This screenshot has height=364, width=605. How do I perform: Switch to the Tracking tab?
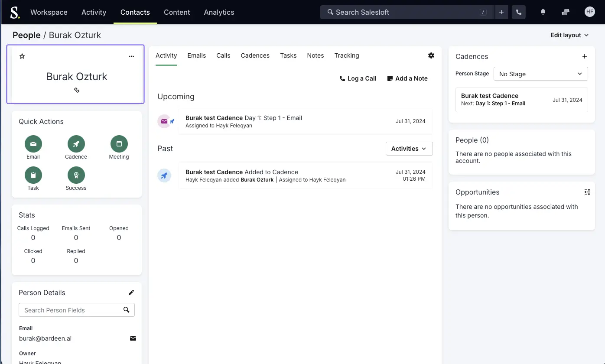347,55
